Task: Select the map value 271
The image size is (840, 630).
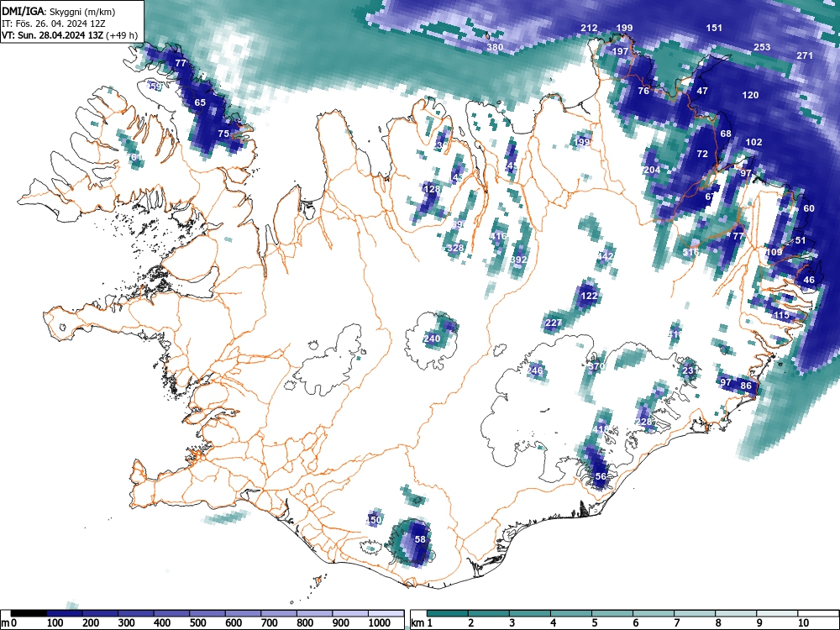Action: [x=805, y=55]
